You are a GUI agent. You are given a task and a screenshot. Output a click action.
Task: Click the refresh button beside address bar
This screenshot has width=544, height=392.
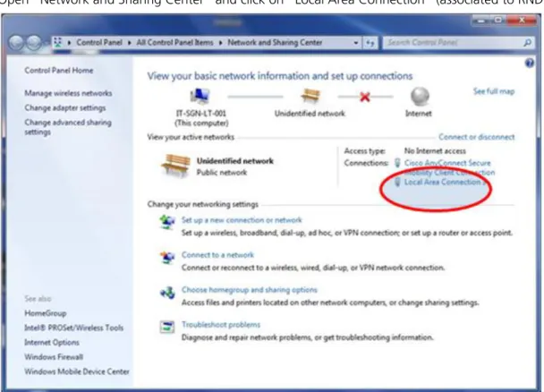(370, 43)
